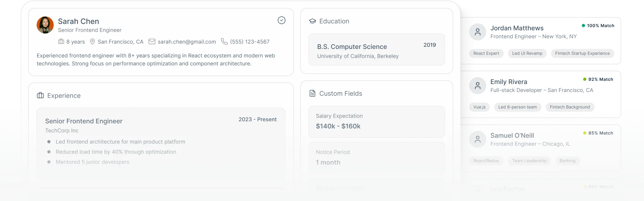Click sarah.chen@gmail.com email link
Screen dimensions: 644x201
(x=187, y=42)
